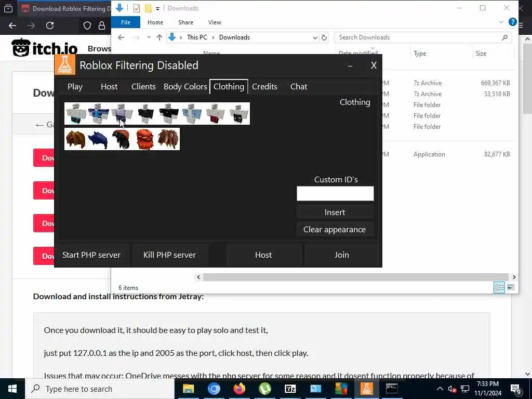Open uTorrent from the taskbar
Image resolution: width=532 pixels, height=399 pixels.
[264, 389]
